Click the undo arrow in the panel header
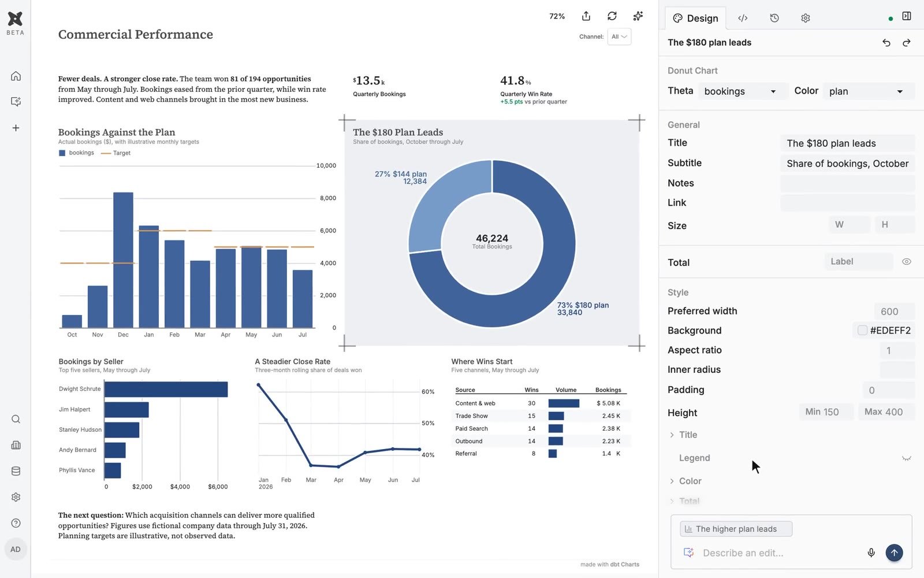Image resolution: width=924 pixels, height=578 pixels. pyautogui.click(x=886, y=43)
